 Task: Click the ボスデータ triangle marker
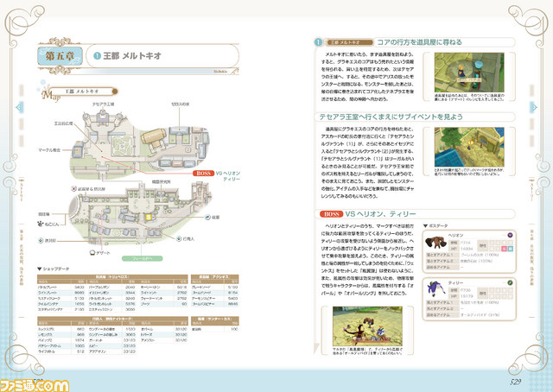tap(425, 225)
